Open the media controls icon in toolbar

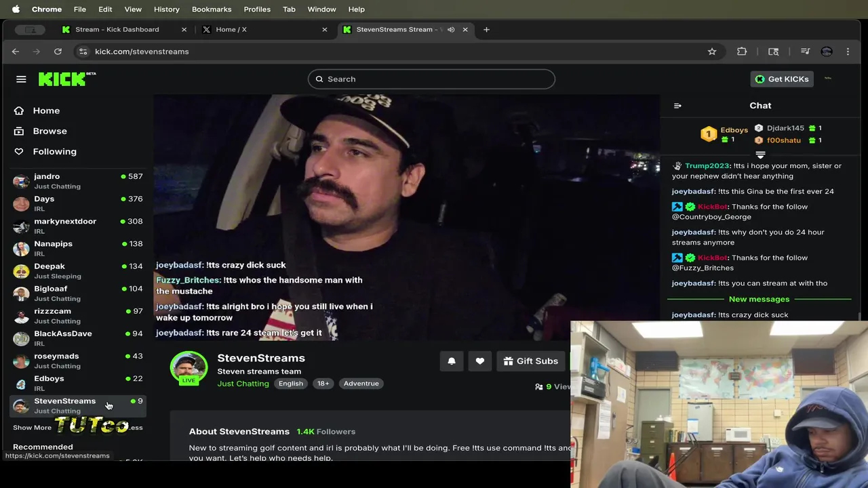coord(805,52)
